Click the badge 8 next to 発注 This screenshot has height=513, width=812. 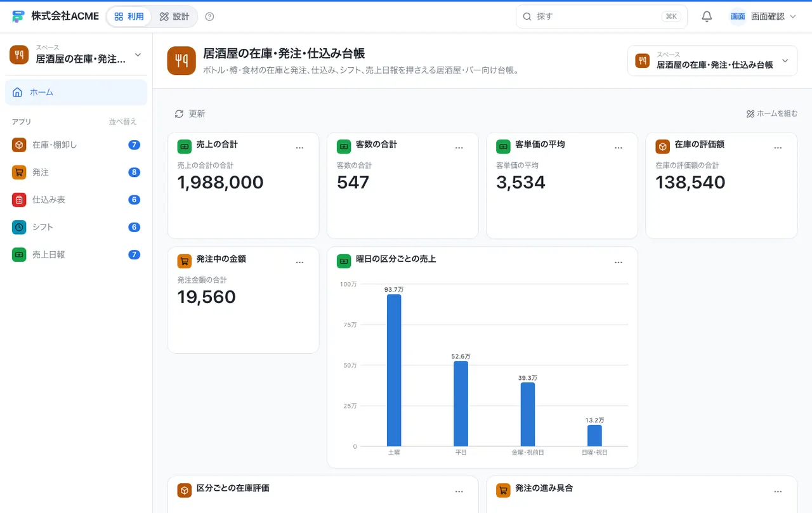(134, 172)
